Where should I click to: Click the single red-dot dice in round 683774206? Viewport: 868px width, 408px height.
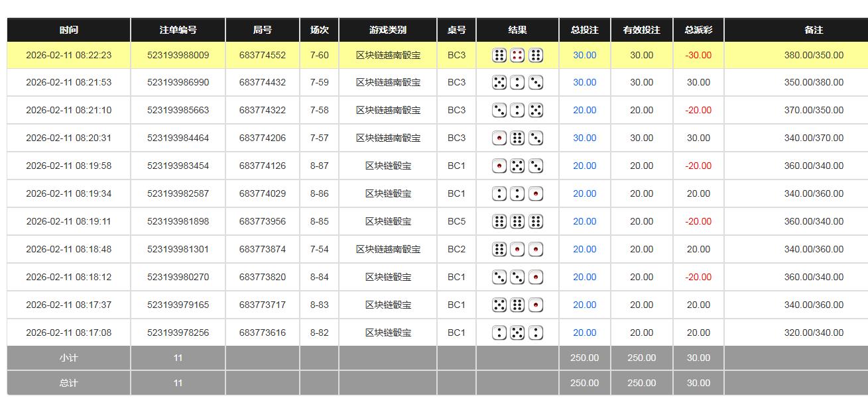tap(499, 138)
